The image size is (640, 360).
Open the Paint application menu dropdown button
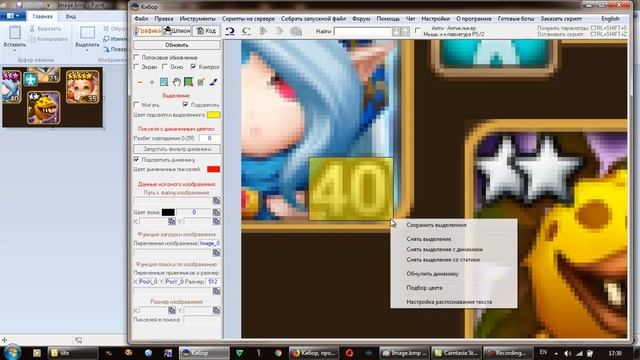click(13, 16)
